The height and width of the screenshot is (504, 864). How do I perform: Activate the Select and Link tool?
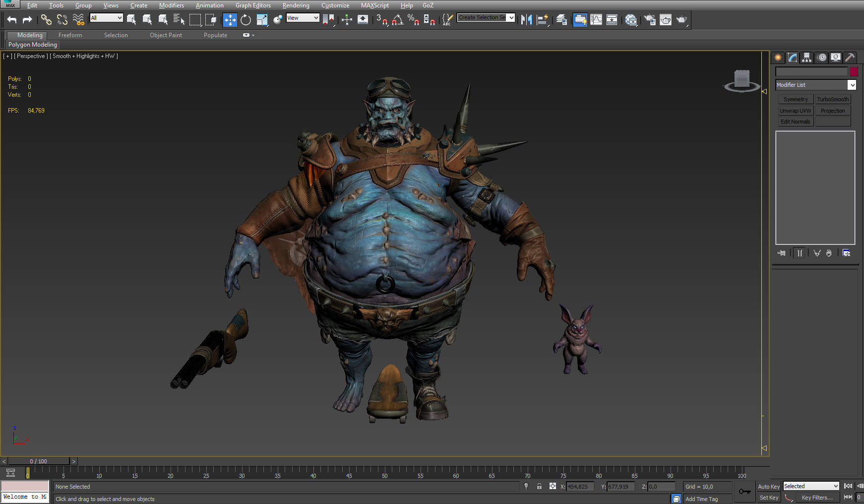[46, 19]
